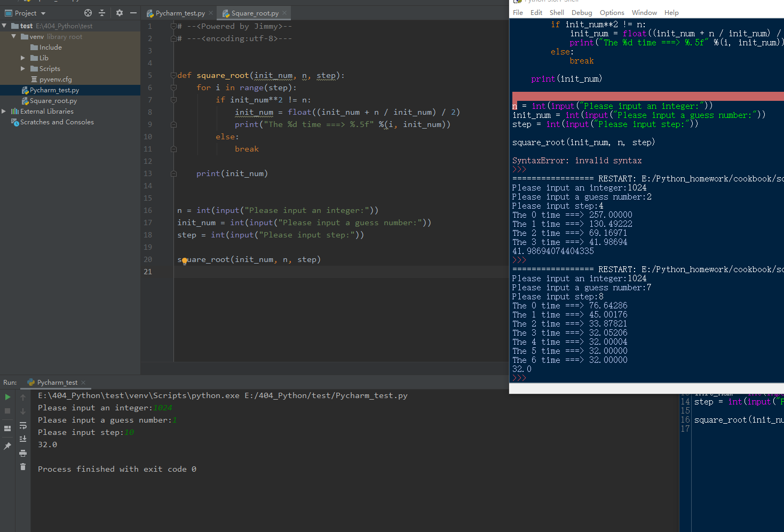The width and height of the screenshot is (784, 532).
Task: Click 'Process finished with exit code 0'
Action: tap(117, 469)
